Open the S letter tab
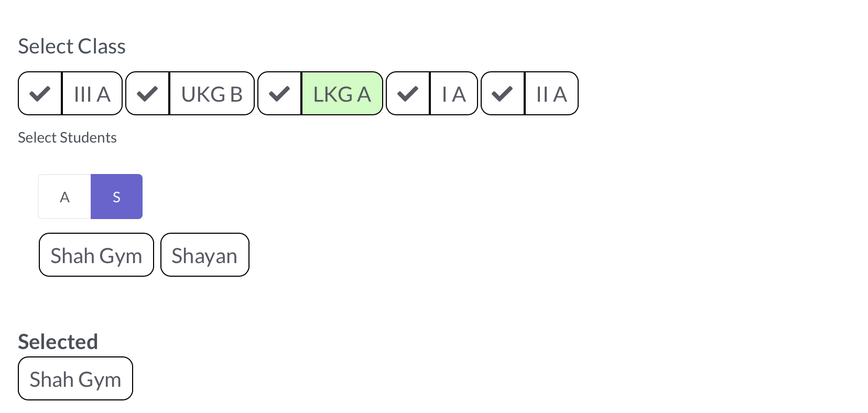Viewport: 868px width, 413px height. [x=116, y=197]
